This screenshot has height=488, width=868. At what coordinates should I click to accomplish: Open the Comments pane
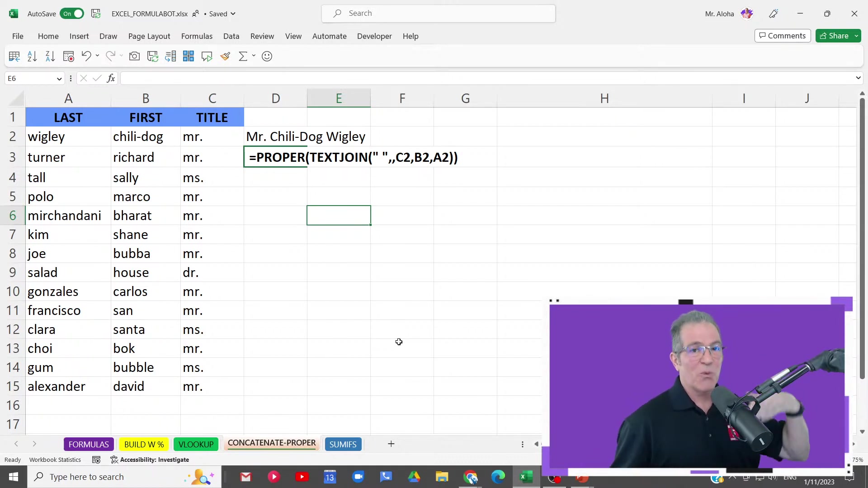tap(782, 35)
